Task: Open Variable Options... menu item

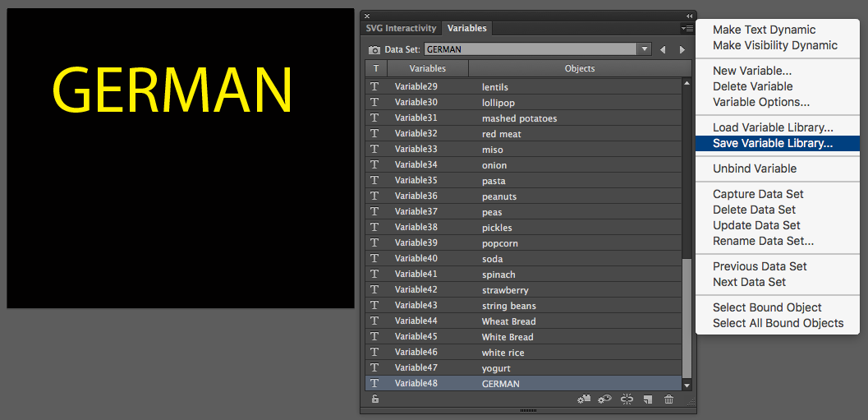Action: 761,102
